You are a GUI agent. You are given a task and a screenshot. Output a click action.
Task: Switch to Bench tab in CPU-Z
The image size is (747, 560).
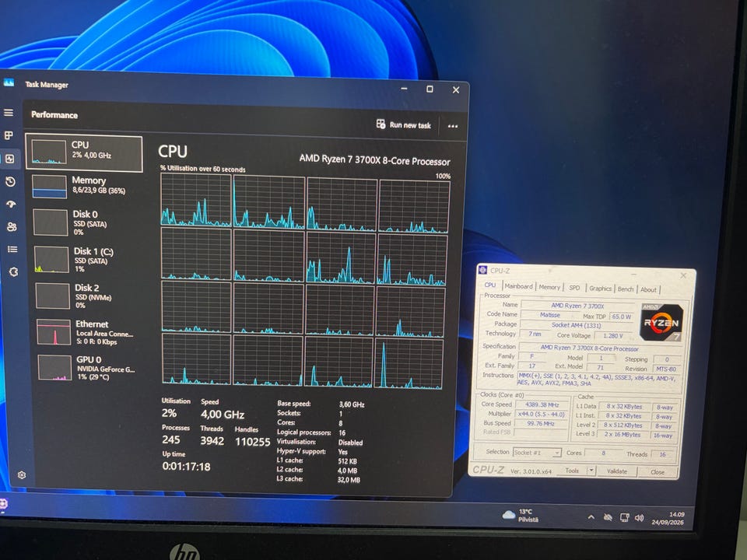(625, 289)
